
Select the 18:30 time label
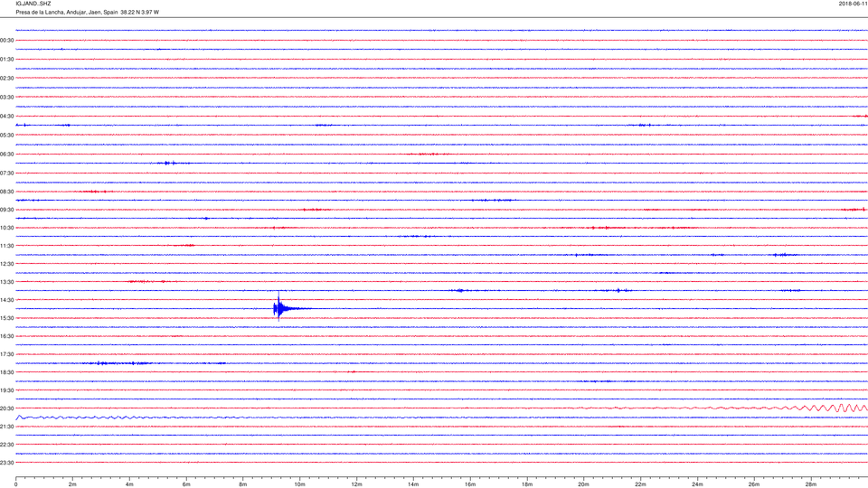(7, 372)
